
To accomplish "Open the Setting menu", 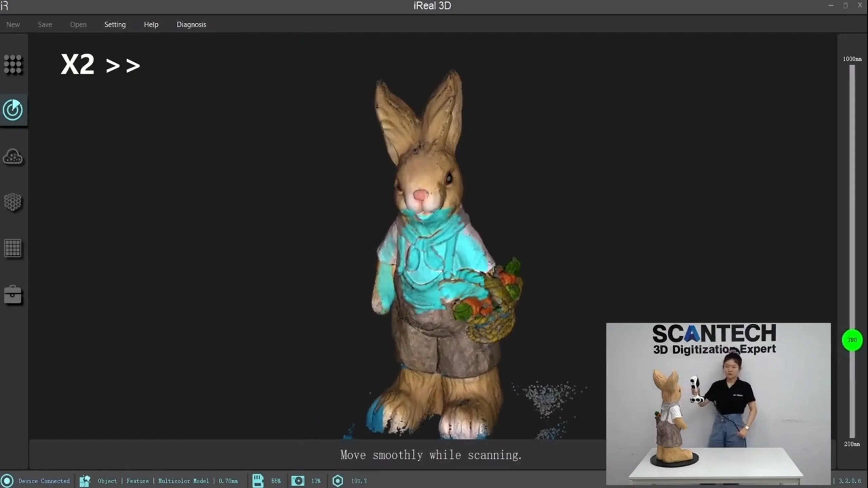I will tap(115, 24).
